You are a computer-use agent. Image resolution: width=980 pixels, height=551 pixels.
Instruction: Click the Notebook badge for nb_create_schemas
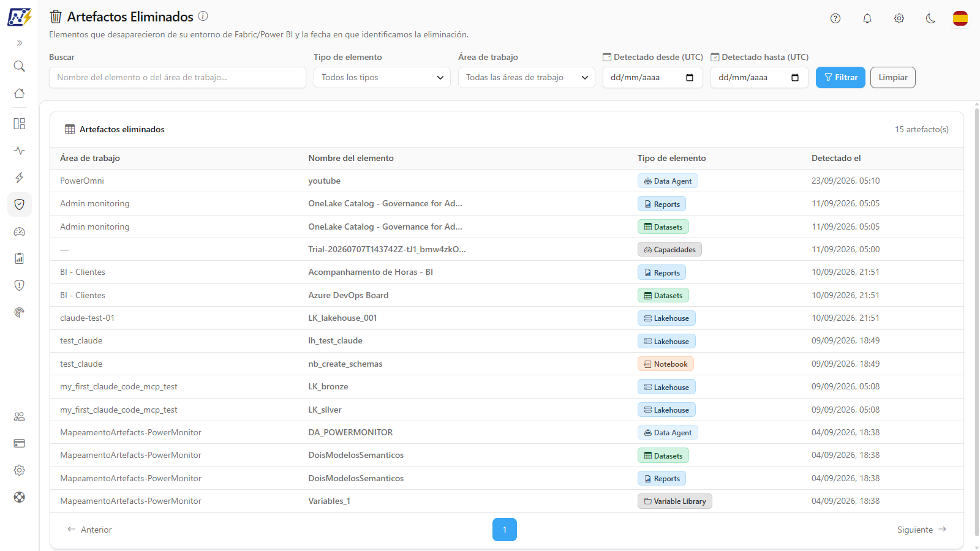click(x=666, y=364)
